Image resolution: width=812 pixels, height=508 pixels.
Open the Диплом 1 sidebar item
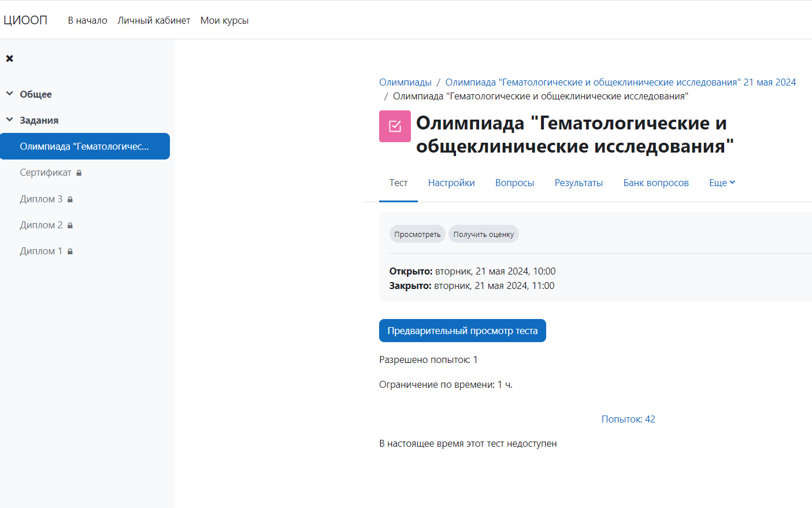click(x=41, y=251)
